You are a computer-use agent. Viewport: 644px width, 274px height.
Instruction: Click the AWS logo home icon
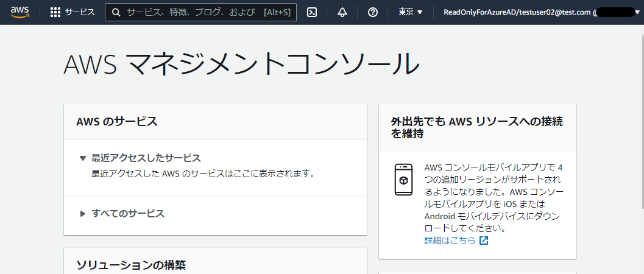coord(19,12)
